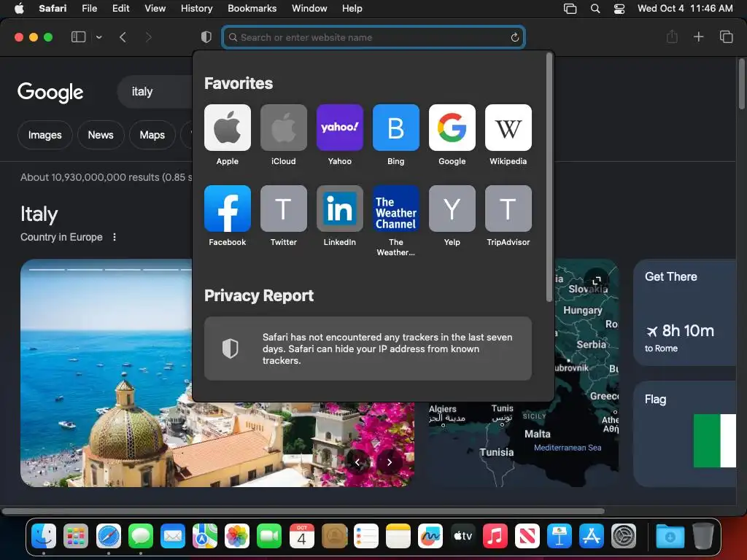The height and width of the screenshot is (560, 747).
Task: Expand the tab group dropdown arrow
Action: click(98, 37)
